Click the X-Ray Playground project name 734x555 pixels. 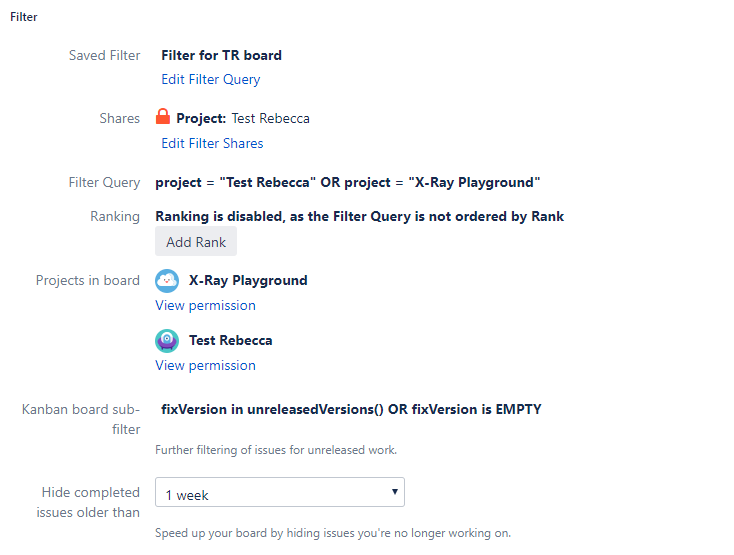248,280
